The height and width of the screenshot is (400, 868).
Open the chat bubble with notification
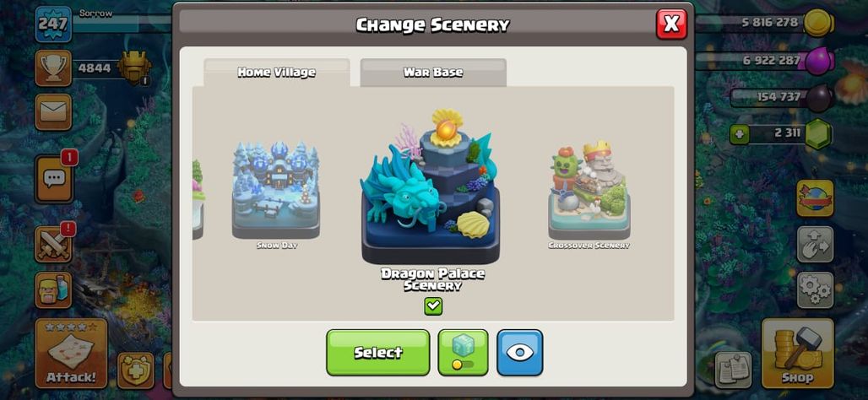(x=54, y=179)
